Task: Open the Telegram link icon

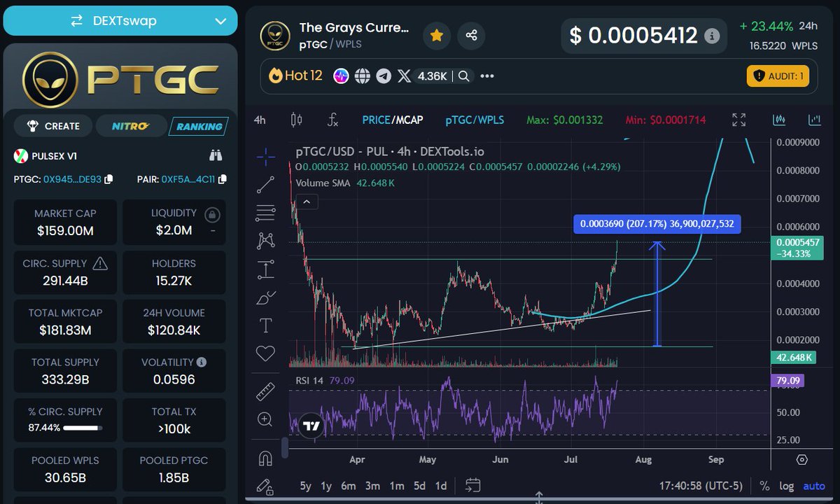Action: [383, 76]
